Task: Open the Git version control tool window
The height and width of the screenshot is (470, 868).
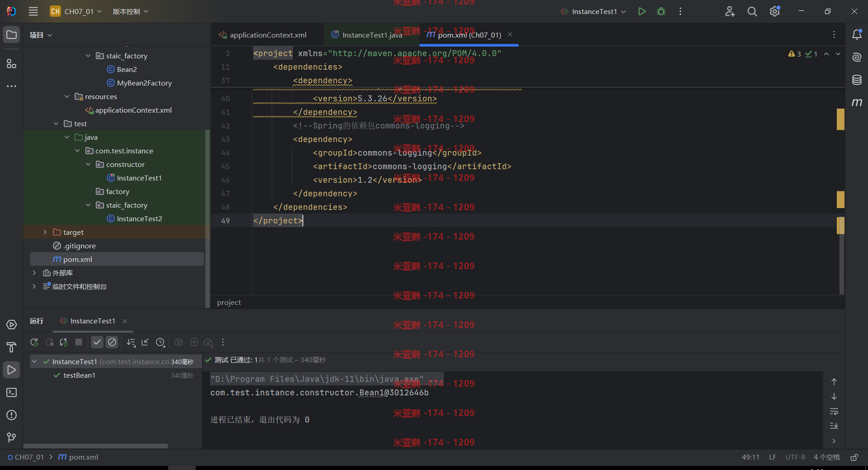Action: pyautogui.click(x=11, y=437)
